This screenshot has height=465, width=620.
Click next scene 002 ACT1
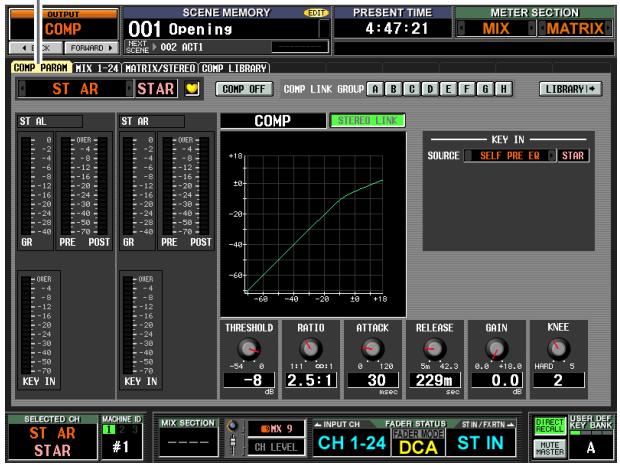pos(181,47)
